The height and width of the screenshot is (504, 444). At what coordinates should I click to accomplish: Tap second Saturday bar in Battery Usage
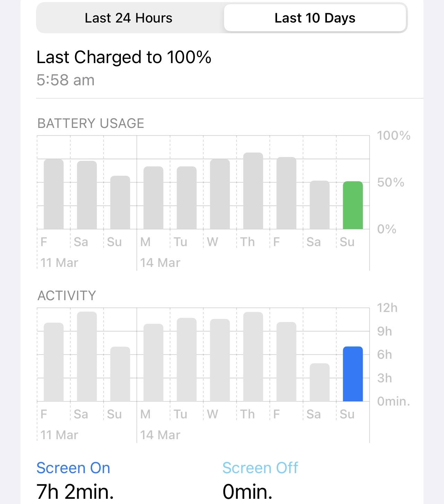point(320,205)
